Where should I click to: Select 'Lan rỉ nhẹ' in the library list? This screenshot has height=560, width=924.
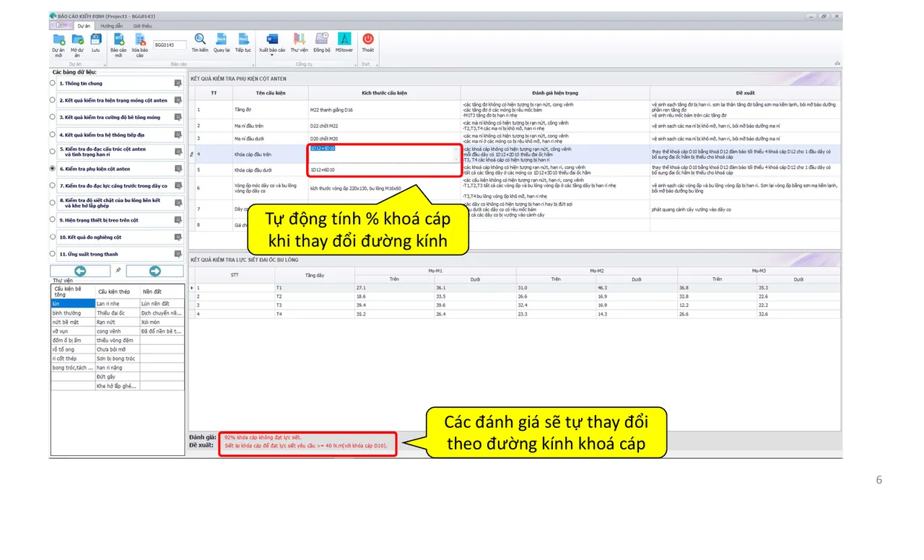click(117, 304)
